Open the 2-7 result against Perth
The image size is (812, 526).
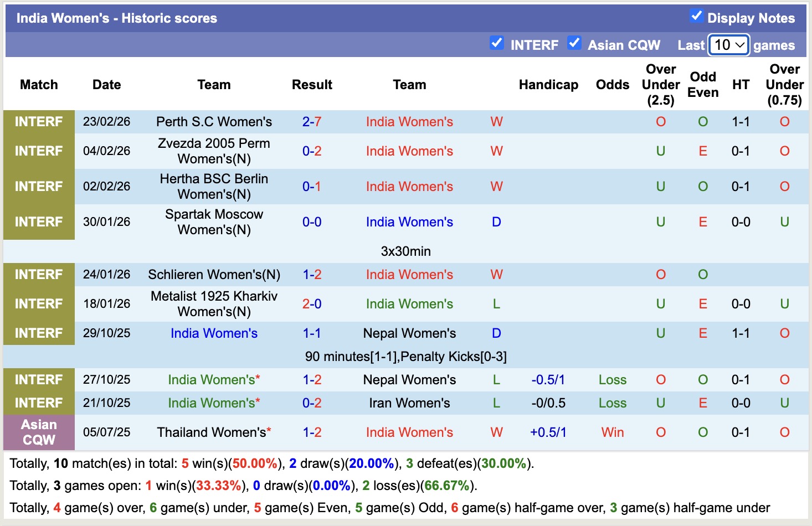[x=312, y=122]
